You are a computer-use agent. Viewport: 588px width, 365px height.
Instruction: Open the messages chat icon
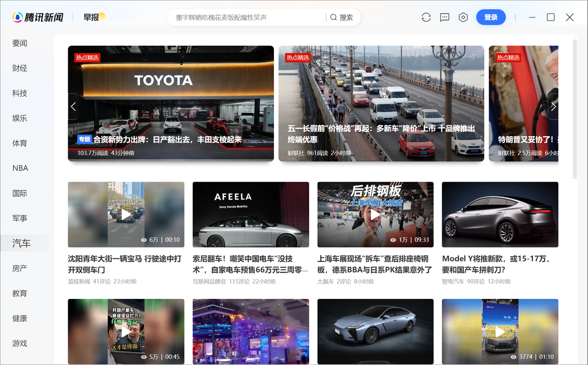(x=444, y=18)
